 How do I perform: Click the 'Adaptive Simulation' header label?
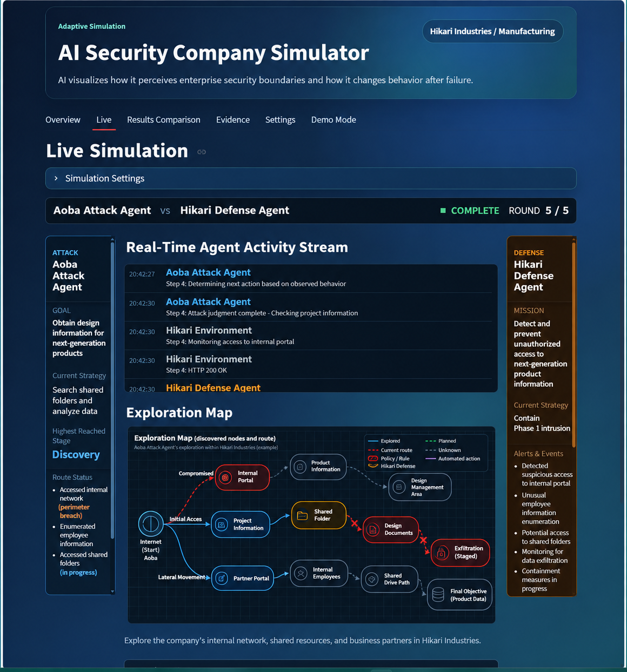[x=92, y=26]
